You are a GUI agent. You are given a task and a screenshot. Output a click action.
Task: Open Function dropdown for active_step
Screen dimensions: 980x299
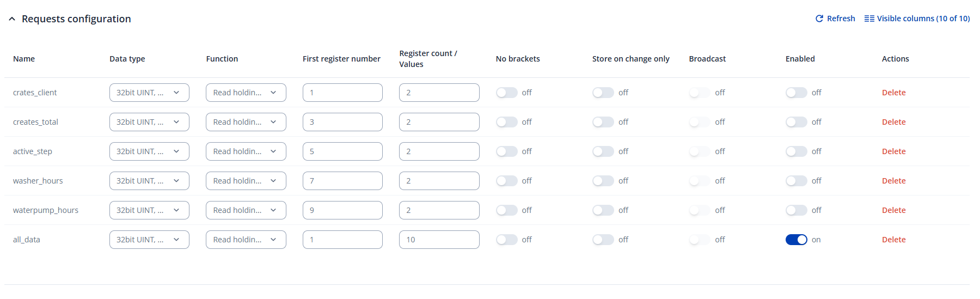coord(246,151)
